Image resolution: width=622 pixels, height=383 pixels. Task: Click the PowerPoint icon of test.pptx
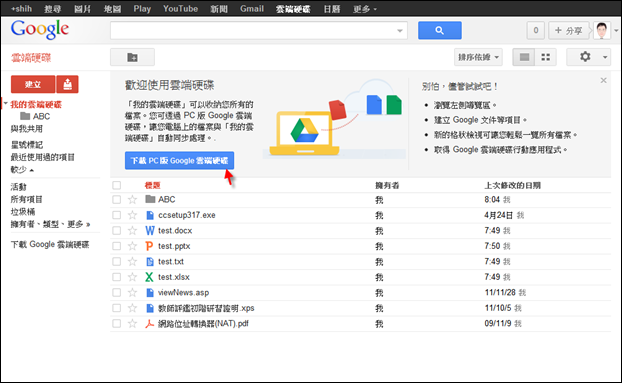[x=149, y=246]
